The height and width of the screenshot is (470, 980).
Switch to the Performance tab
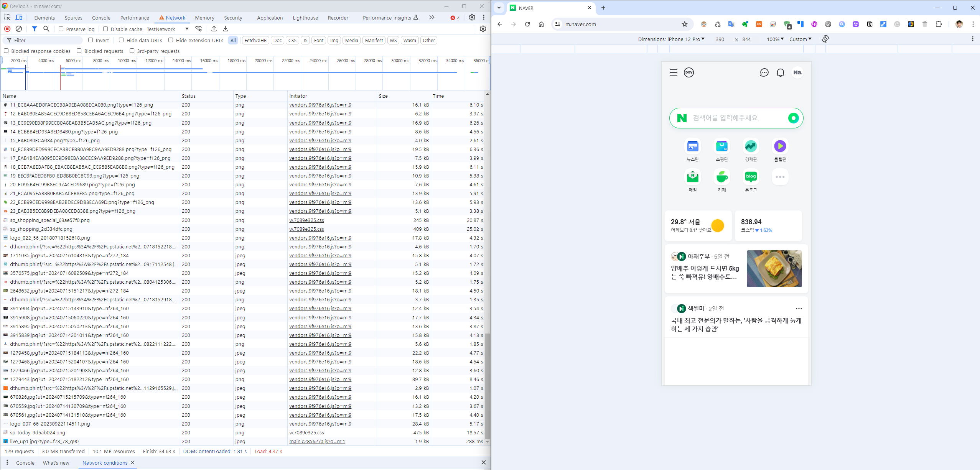tap(135, 18)
